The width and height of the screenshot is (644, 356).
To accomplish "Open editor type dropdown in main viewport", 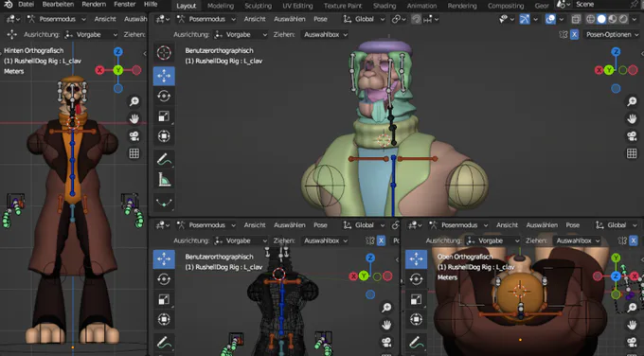I will [x=163, y=19].
